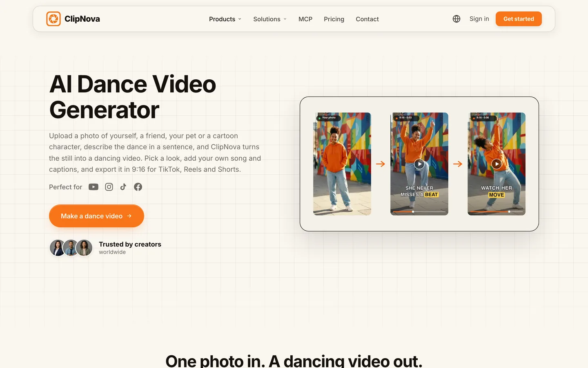Click the Get started button
The height and width of the screenshot is (368, 588).
pos(519,19)
